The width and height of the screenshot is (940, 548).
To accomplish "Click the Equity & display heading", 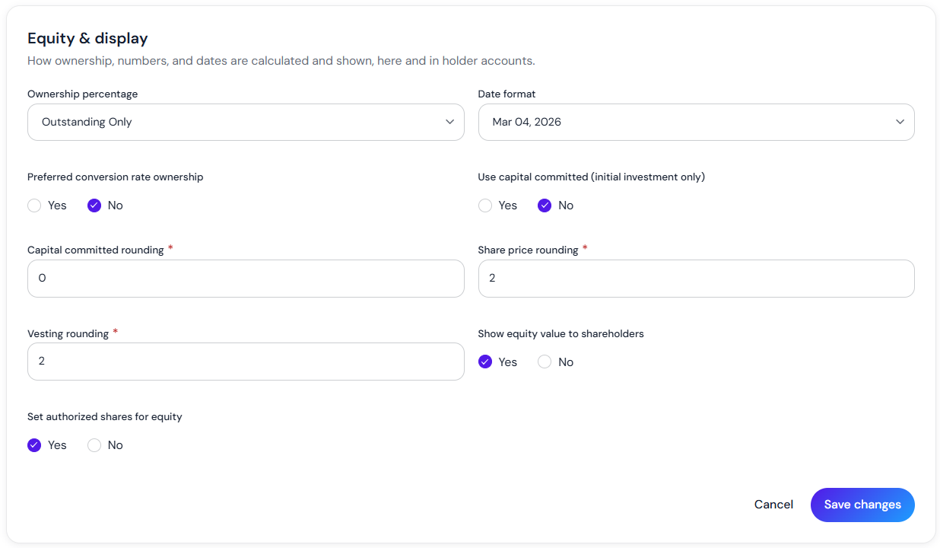I will coord(88,38).
